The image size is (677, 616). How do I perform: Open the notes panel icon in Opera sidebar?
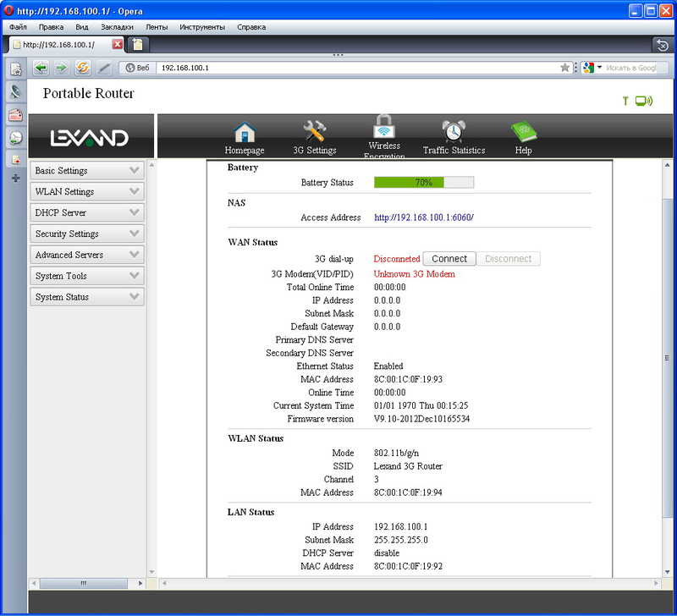tap(15, 160)
